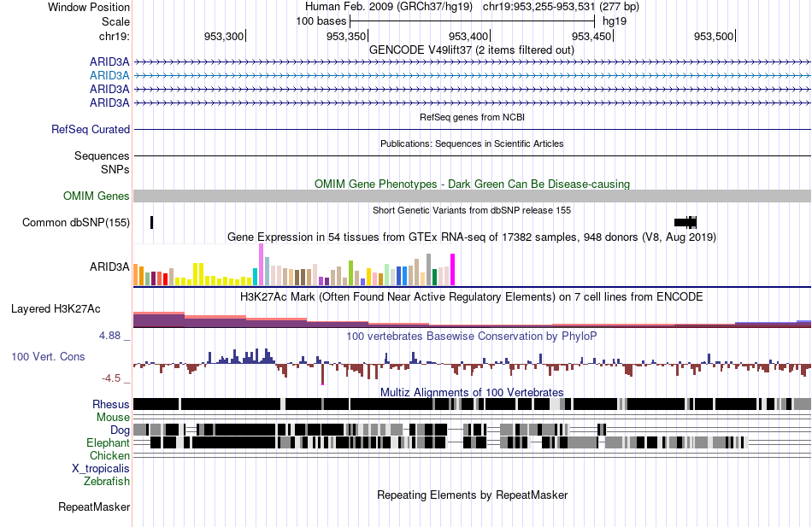Image resolution: width=812 pixels, height=527 pixels.
Task: Click the 100 bases scale text
Action: [321, 21]
